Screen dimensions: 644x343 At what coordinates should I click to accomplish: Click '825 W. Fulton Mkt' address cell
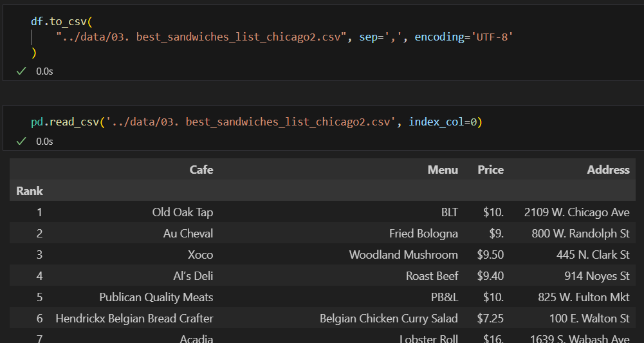point(584,297)
